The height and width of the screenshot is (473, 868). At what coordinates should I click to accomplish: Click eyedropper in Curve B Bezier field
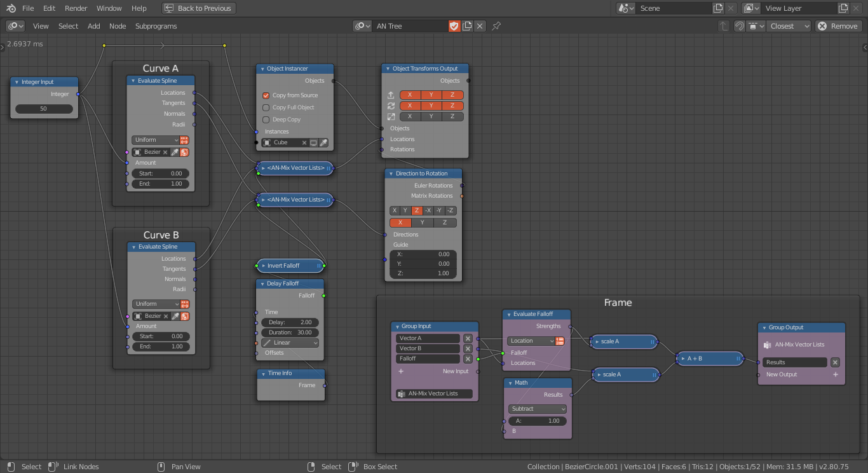(175, 316)
